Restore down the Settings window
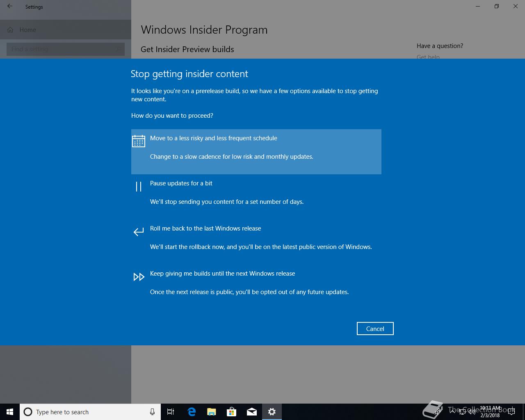Screen dimensions: 525x420 tap(497, 6)
